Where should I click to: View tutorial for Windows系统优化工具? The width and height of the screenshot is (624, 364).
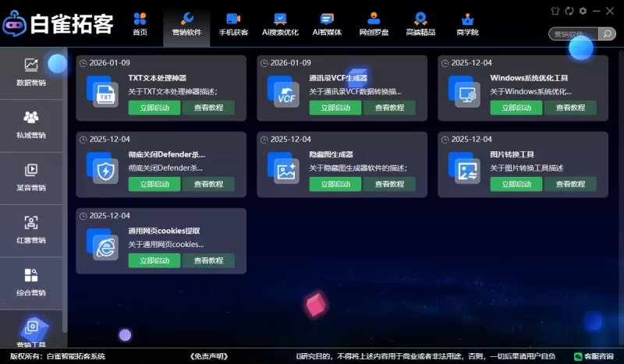coord(570,108)
